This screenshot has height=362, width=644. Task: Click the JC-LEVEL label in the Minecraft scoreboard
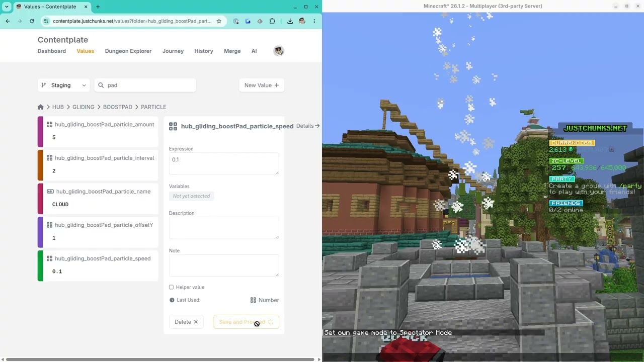pyautogui.click(x=566, y=161)
